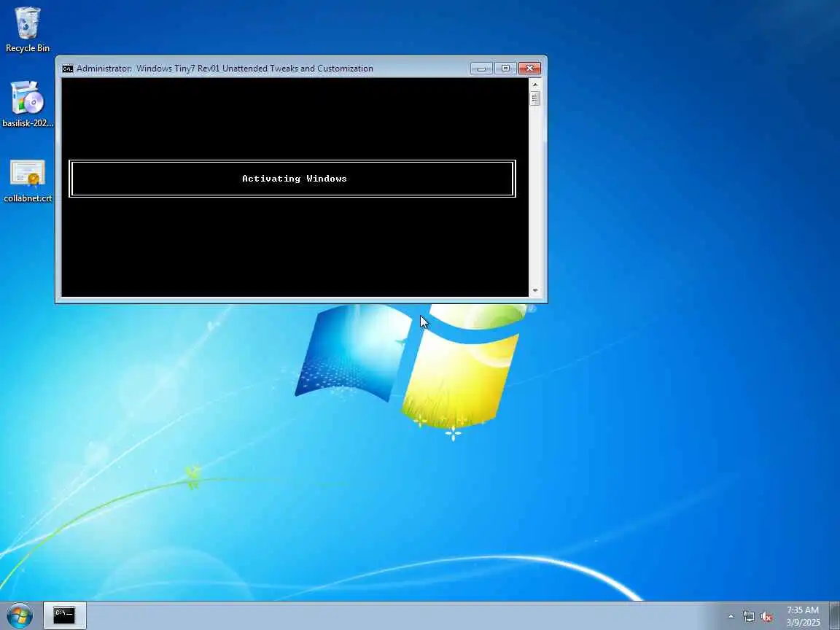Click the console vertical scrollbar thumb
The width and height of the screenshot is (840, 630).
(534, 98)
